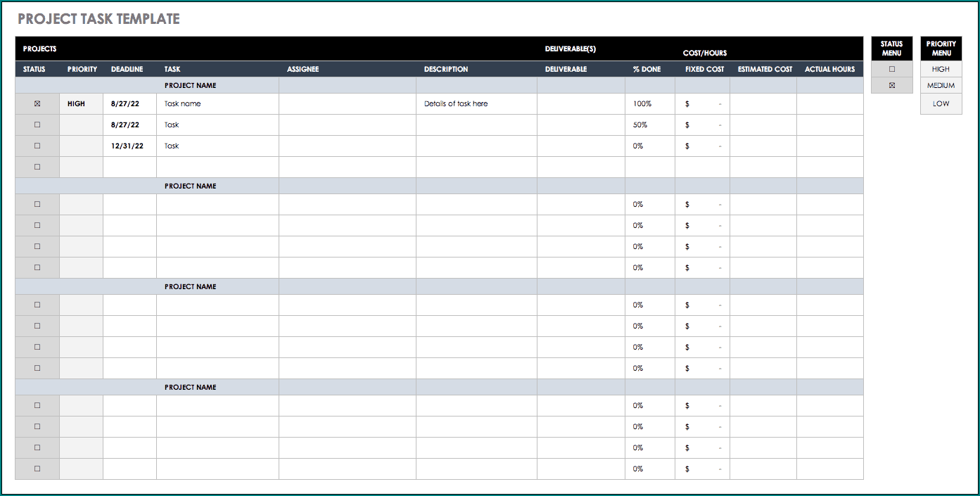Click the PRIORITY MENU header
This screenshot has width=980, height=496.
(941, 49)
